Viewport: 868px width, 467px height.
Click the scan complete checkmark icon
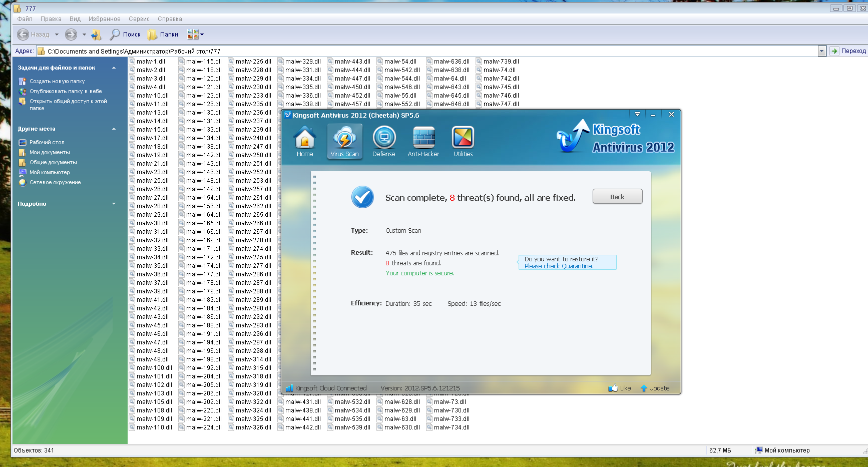[x=362, y=197]
